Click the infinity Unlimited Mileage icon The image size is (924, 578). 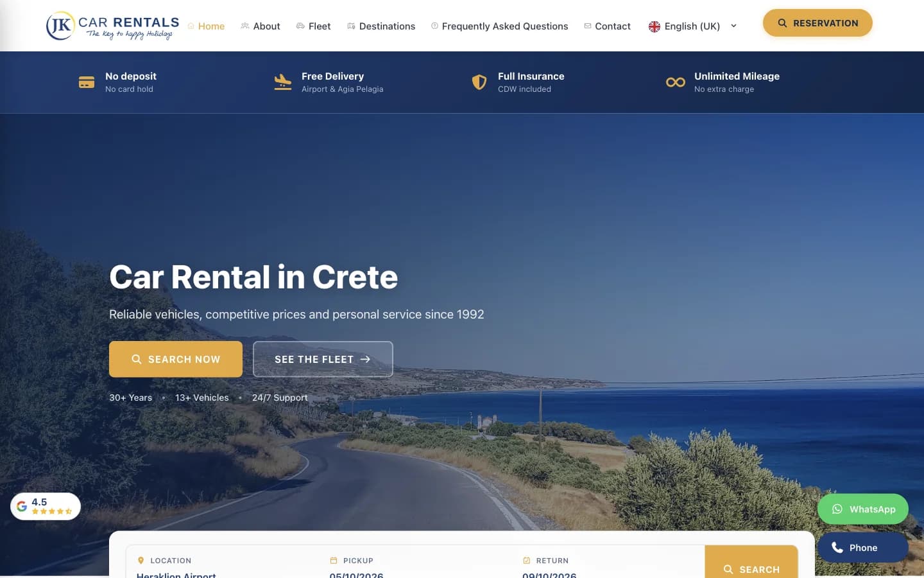click(x=676, y=82)
